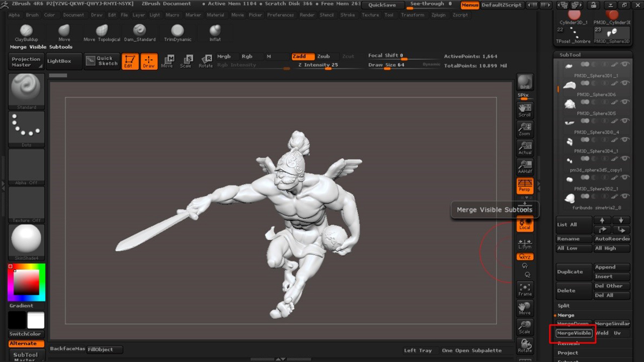The width and height of the screenshot is (644, 362).
Task: Toggle the Zsub sculpt mode
Action: [x=323, y=56]
